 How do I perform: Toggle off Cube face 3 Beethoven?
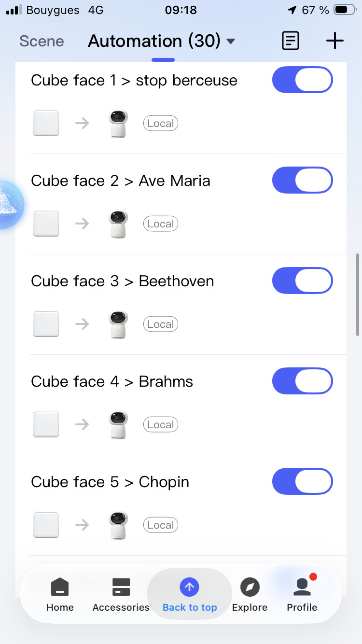[302, 281]
